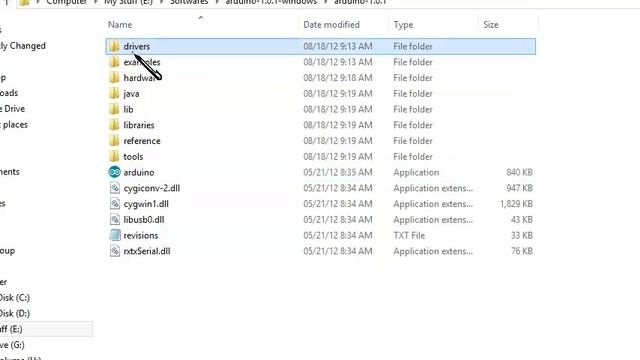Select the 'libraries' folder name
The height and width of the screenshot is (360, 640).
(139, 125)
